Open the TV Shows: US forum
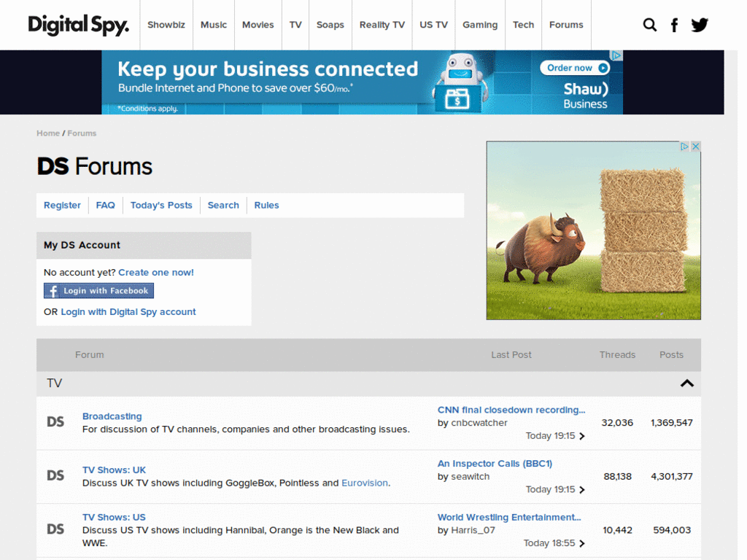Viewport: 747px width, 560px height. [114, 517]
